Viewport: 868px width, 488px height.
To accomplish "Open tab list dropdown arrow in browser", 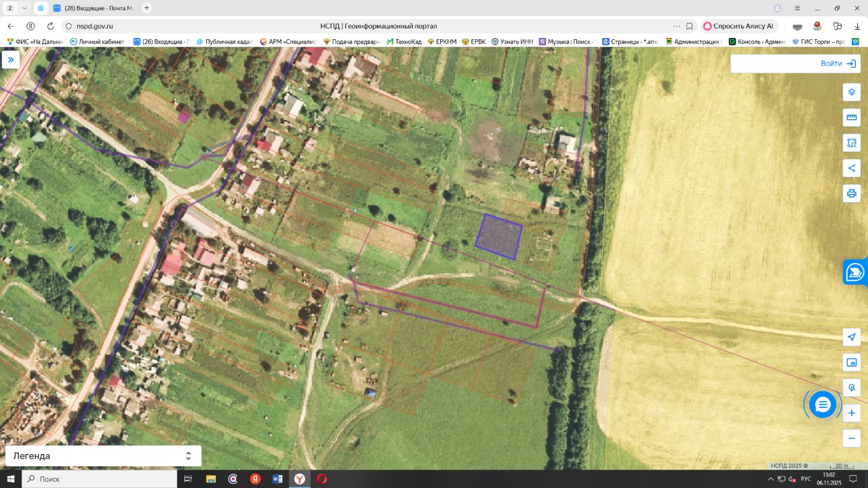I will pos(25,8).
